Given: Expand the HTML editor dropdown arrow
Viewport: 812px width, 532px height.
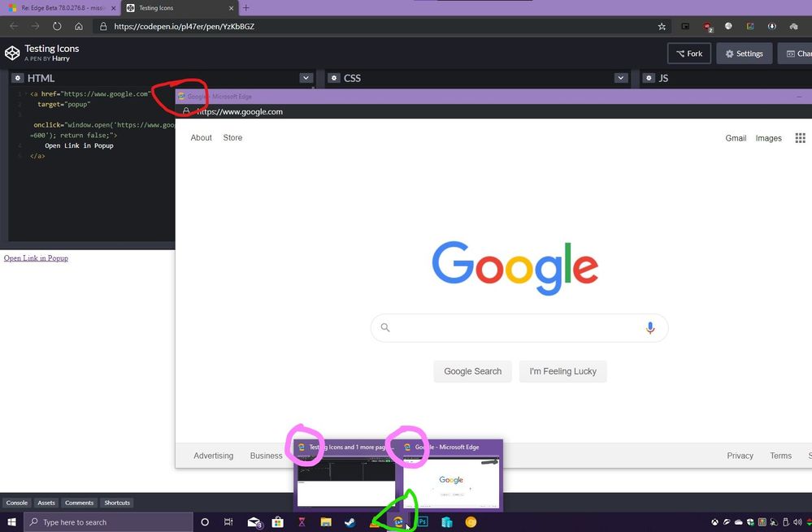Looking at the screenshot, I should point(306,78).
